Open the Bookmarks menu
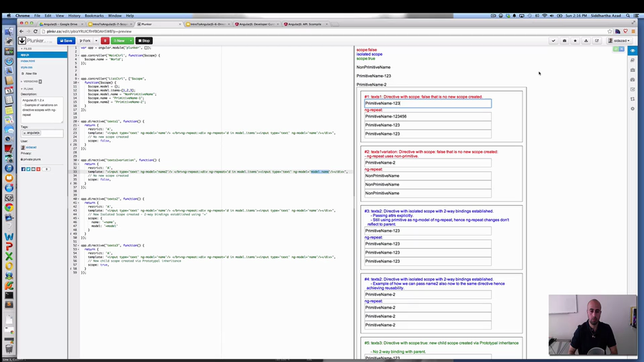The image size is (644, 362). pos(94,16)
